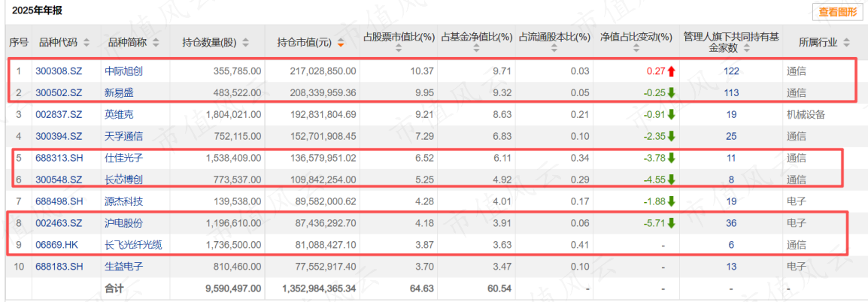Click green down arrow beside -4.55

(x=672, y=180)
